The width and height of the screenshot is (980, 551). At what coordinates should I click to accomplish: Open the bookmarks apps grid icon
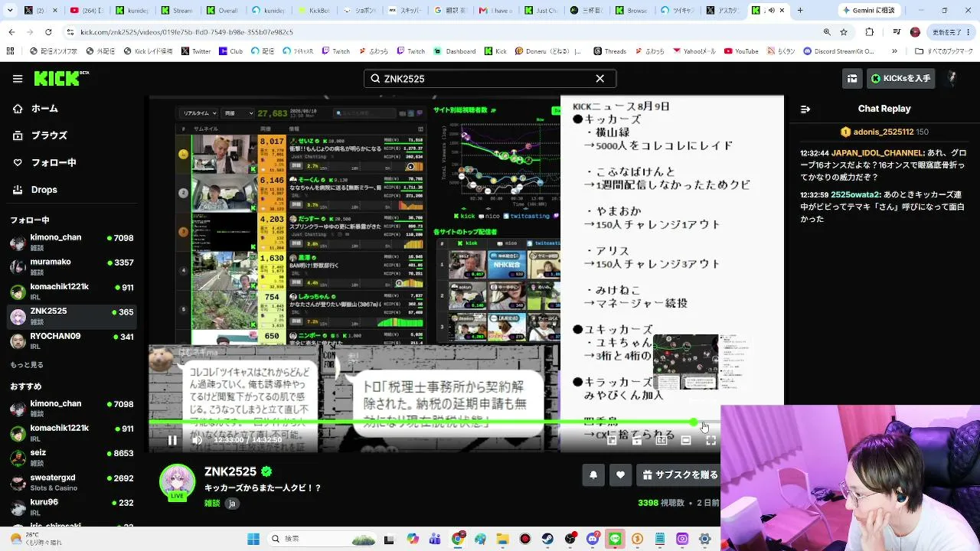pos(11,51)
